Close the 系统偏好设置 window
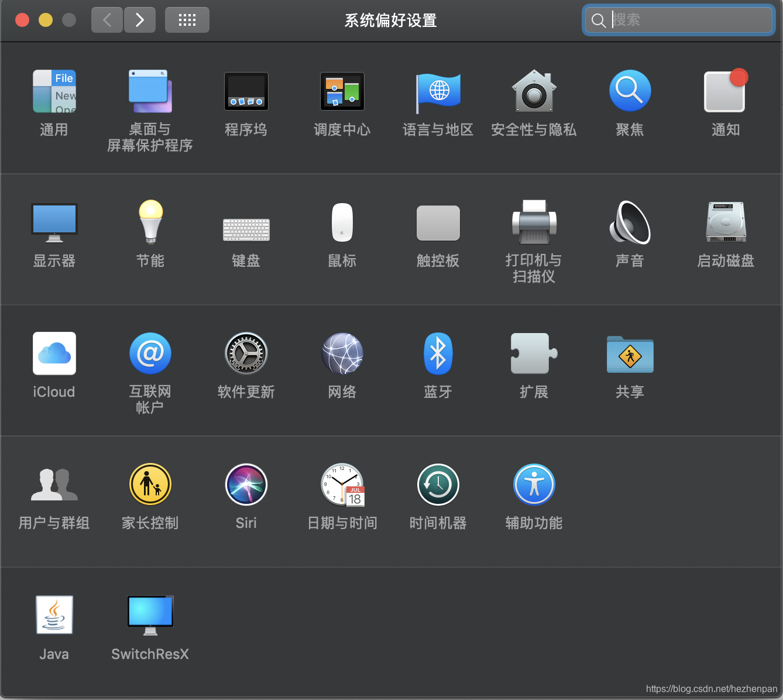The image size is (783, 700). [x=22, y=20]
